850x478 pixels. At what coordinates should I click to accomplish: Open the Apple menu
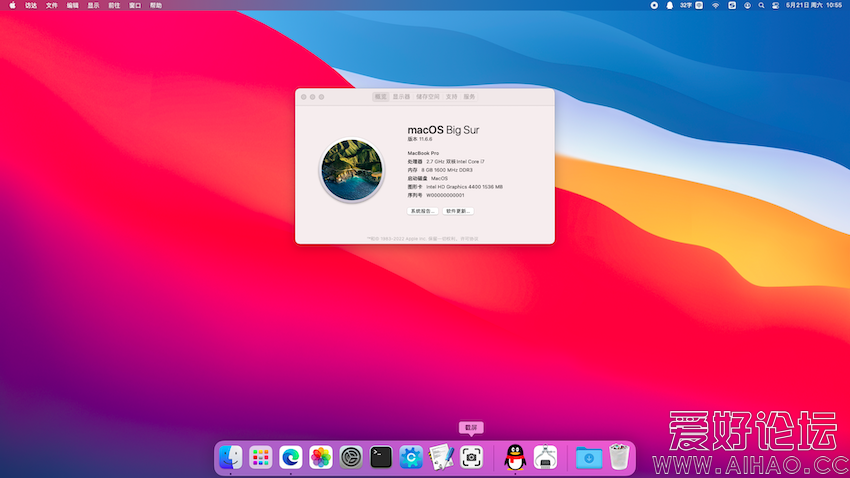click(x=13, y=5)
